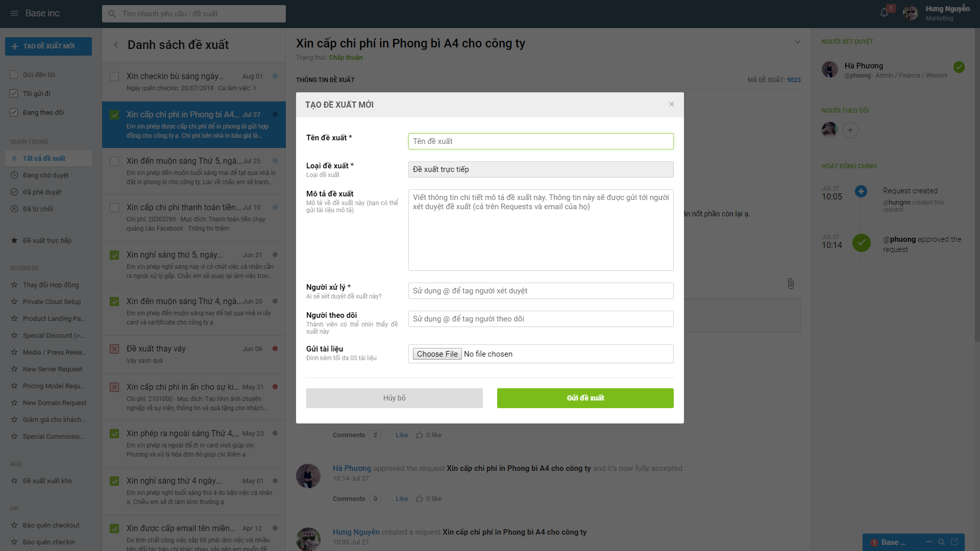Uncheck the Tôi gửi đi filter
Image resolution: width=980 pixels, height=551 pixels.
coord(14,93)
